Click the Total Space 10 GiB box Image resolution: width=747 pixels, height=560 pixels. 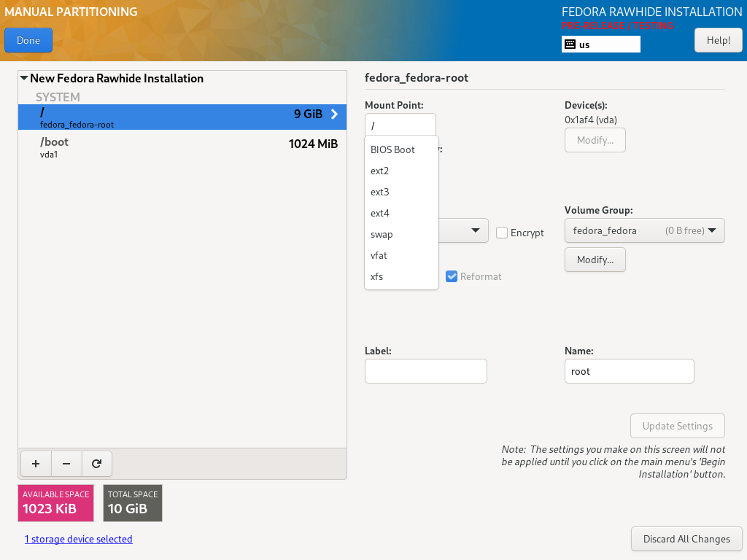point(133,503)
